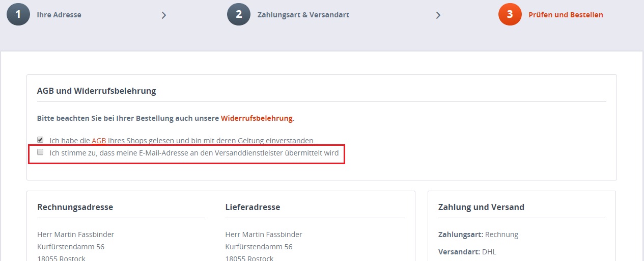Click chevron after 'Zahlungsart & Versandart'
Image resolution: width=644 pixels, height=261 pixels.
[438, 15]
